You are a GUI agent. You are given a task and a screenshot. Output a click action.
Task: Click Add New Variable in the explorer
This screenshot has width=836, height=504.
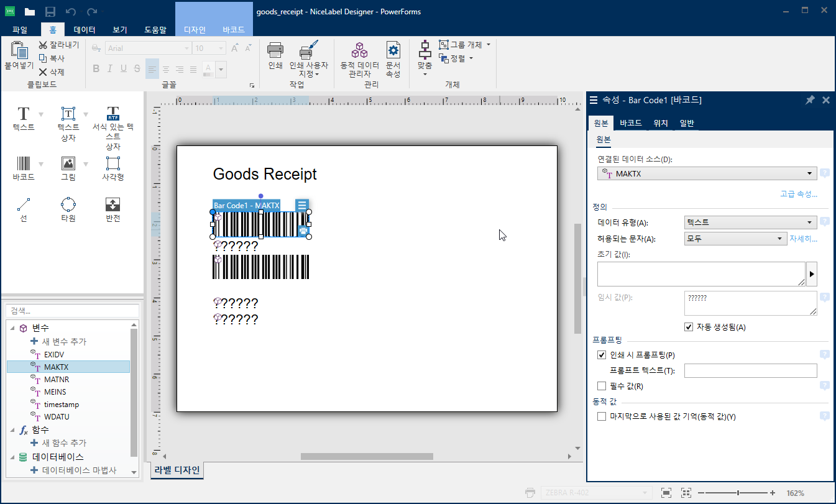[x=63, y=342]
